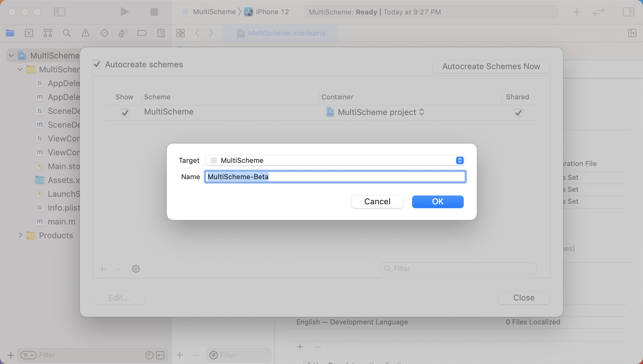This screenshot has height=364, width=643.
Task: Toggle the navigator sidebar panel icon
Action: tap(59, 12)
